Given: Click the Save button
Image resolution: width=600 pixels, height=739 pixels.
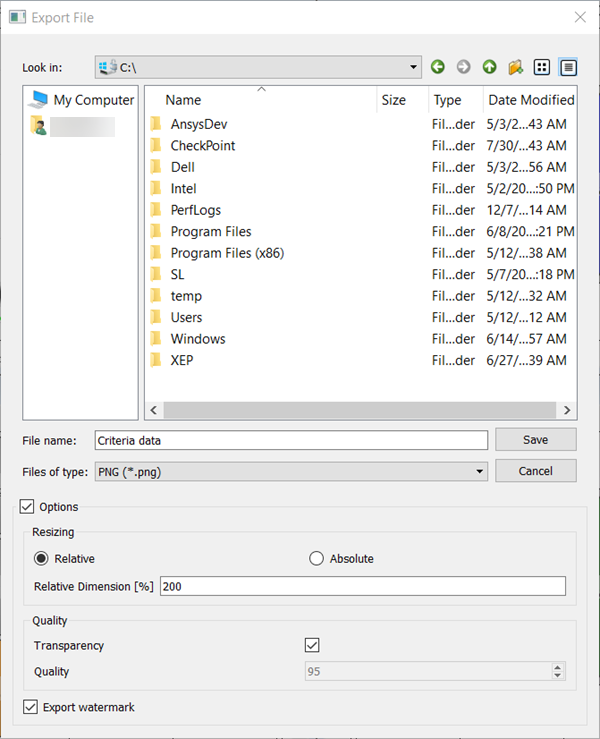Looking at the screenshot, I should (x=536, y=439).
